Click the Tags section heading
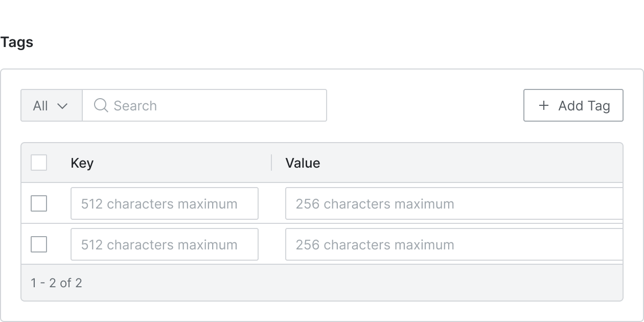This screenshot has width=644, height=322. tap(17, 42)
